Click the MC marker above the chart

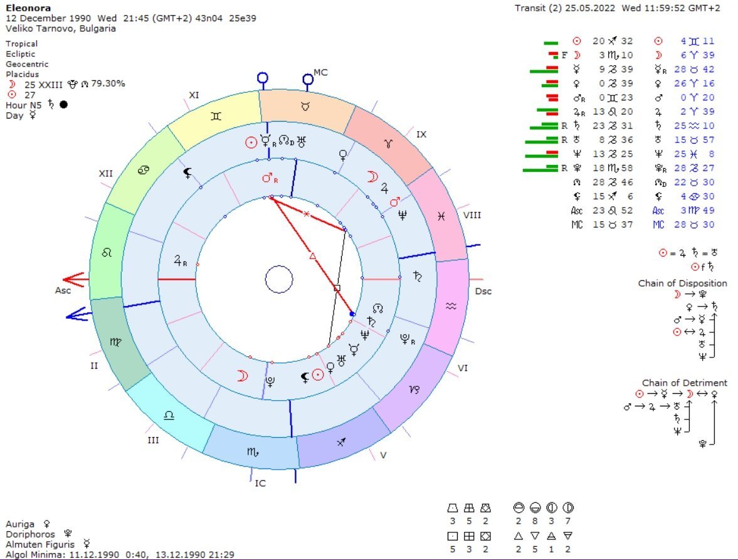click(308, 79)
